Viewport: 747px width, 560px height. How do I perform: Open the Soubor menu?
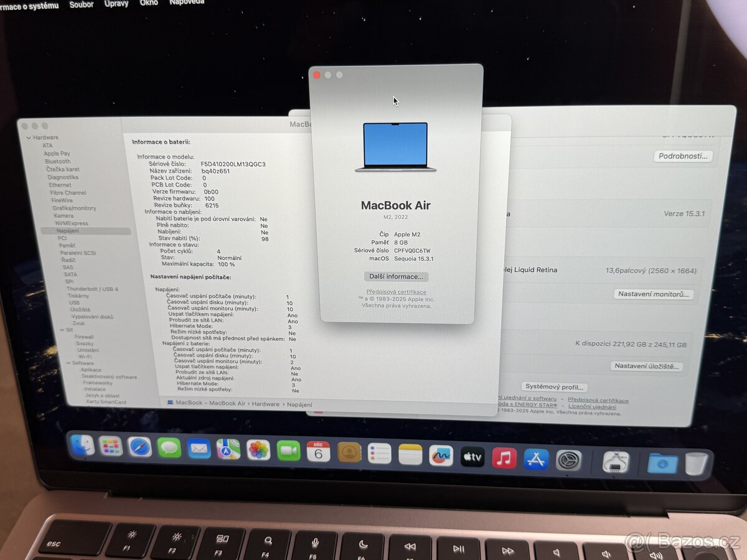point(82,4)
